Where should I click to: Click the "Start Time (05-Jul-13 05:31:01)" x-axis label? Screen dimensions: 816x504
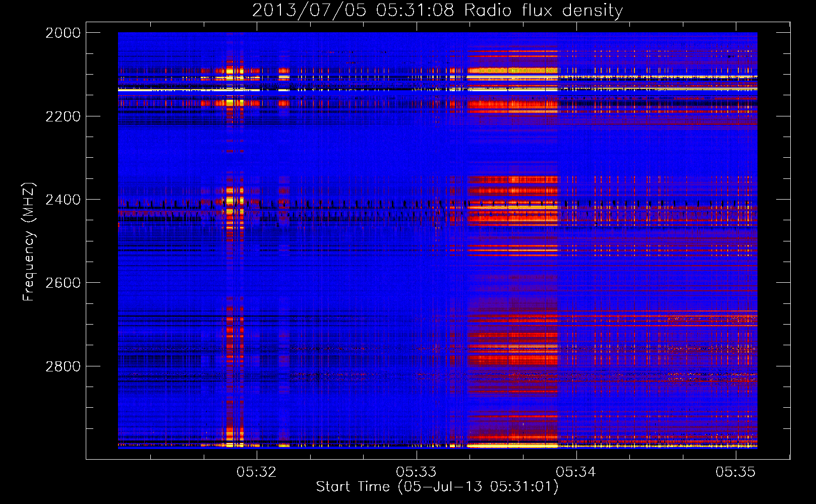[x=437, y=487]
